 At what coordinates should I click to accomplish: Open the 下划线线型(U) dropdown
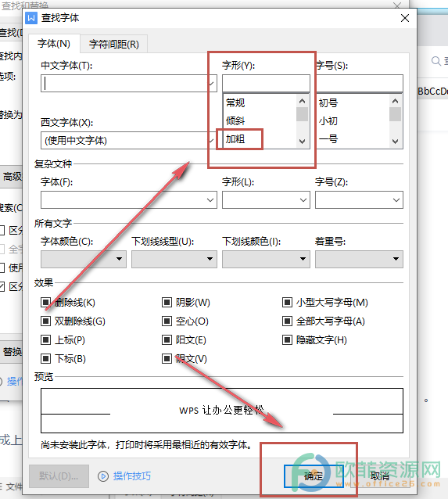tap(174, 259)
